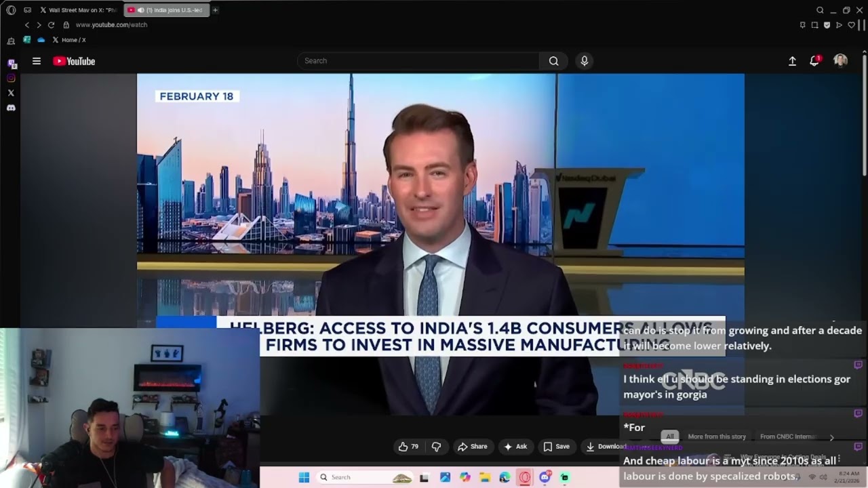Open the Opera browser main menu
Image resolution: width=868 pixels, height=488 pixels.
pyautogui.click(x=11, y=10)
